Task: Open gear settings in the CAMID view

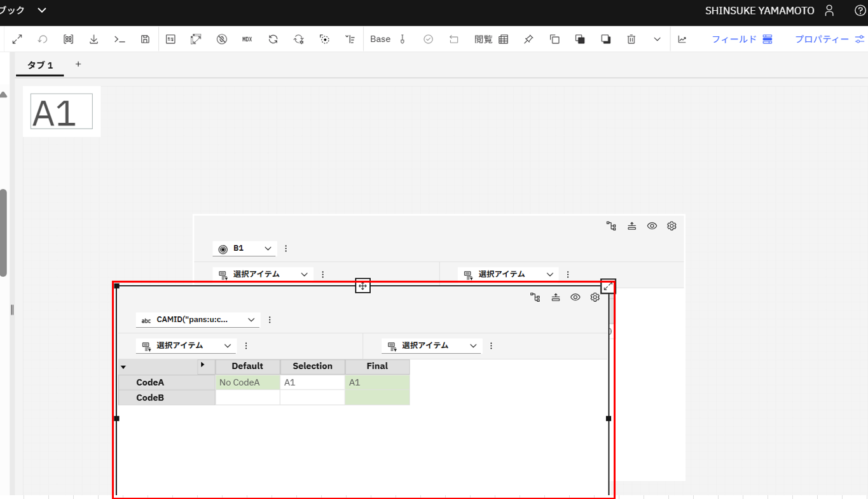Action: tap(595, 297)
